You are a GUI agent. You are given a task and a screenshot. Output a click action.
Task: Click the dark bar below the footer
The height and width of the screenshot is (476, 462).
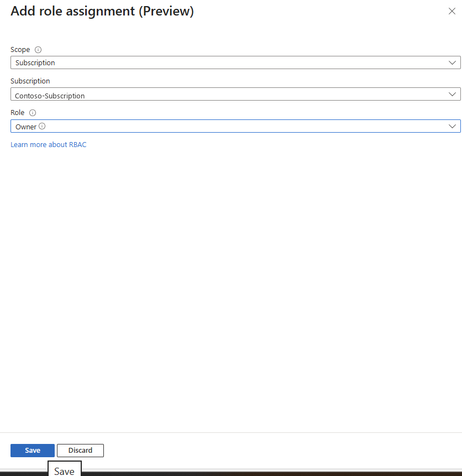coord(272,474)
